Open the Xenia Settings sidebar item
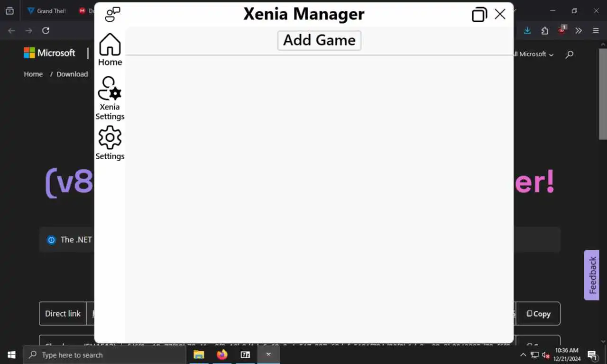 pyautogui.click(x=110, y=99)
